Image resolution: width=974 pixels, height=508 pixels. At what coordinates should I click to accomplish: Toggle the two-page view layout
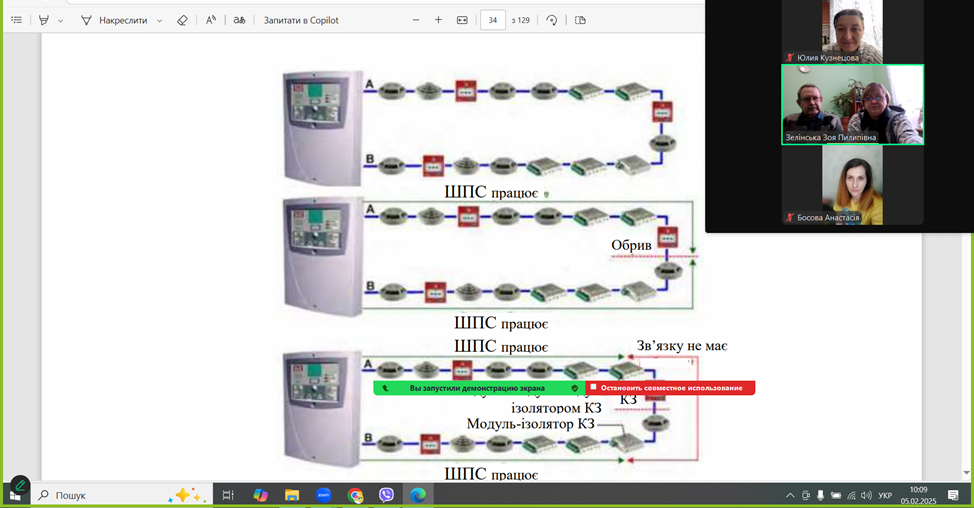pyautogui.click(x=581, y=20)
